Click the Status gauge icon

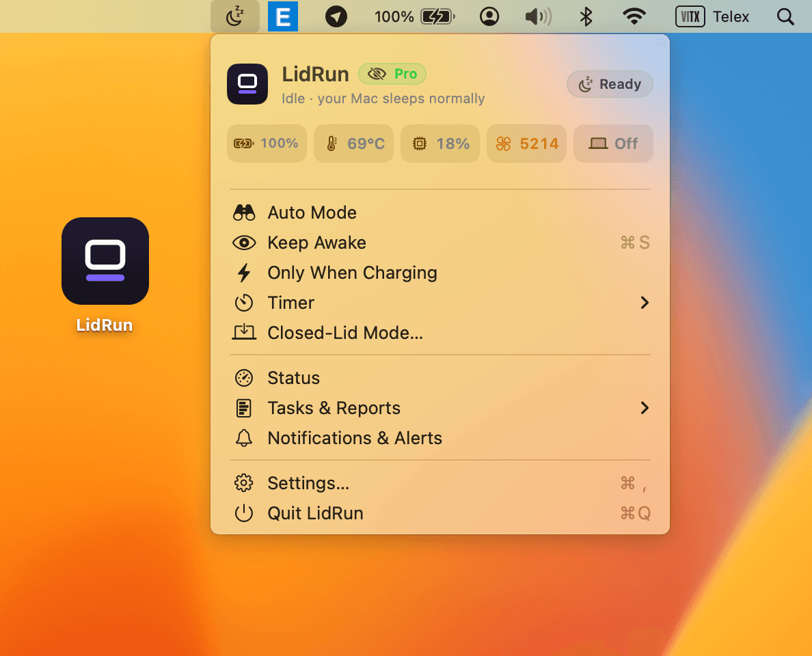(244, 378)
